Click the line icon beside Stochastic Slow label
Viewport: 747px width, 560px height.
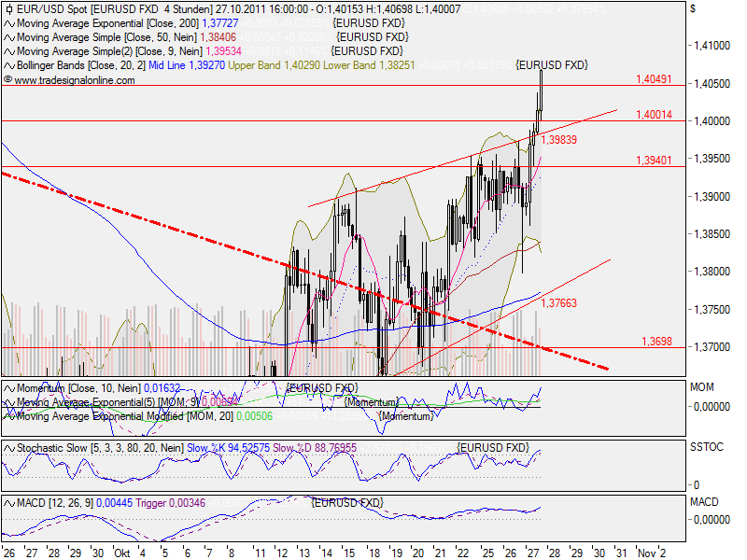[9, 448]
